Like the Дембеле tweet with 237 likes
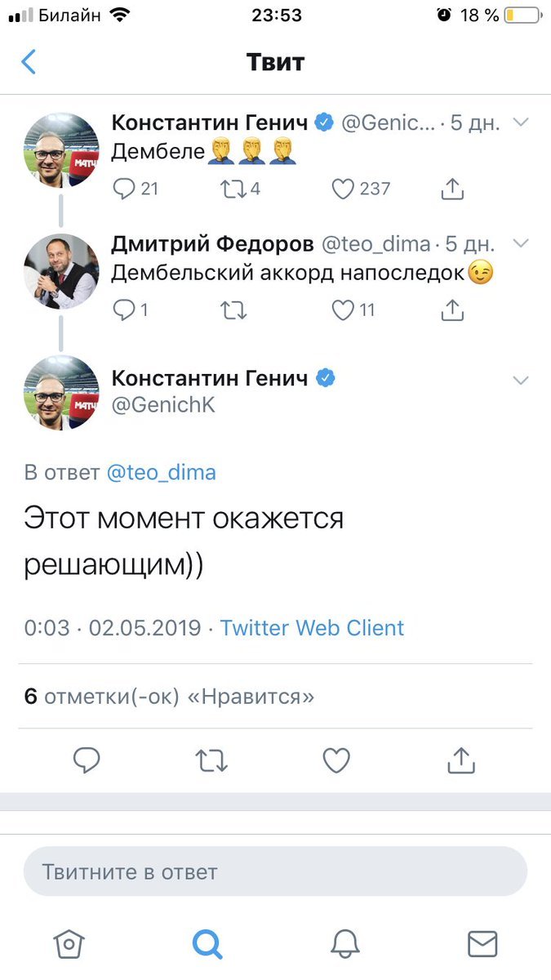The image size is (551, 980). 343,189
